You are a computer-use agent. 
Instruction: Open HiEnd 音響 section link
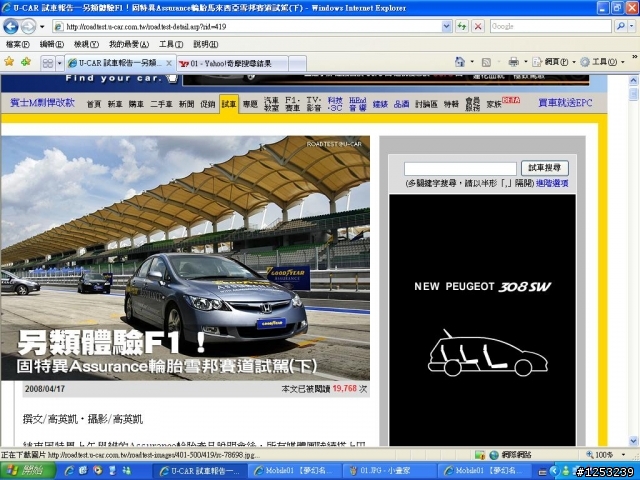coord(358,104)
